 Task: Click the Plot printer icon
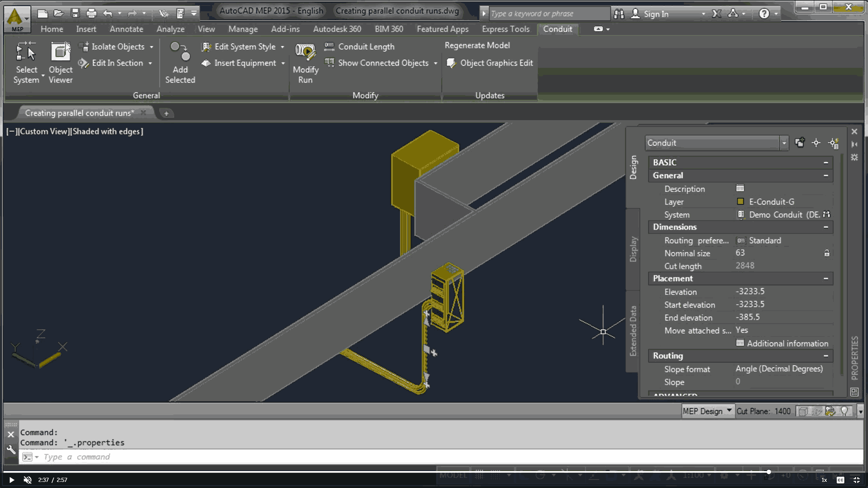point(91,14)
